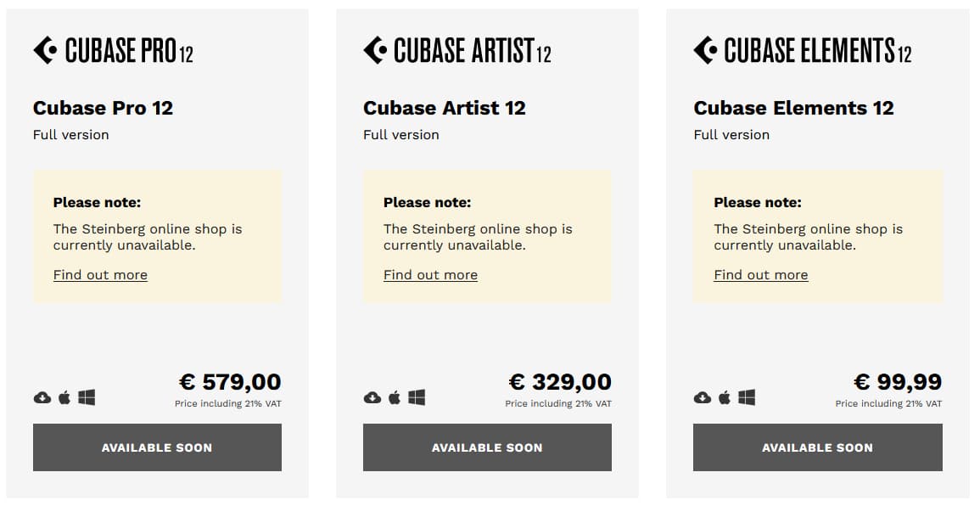Select the Cubase Pro 12 product title
The width and height of the screenshot is (980, 506).
[104, 108]
